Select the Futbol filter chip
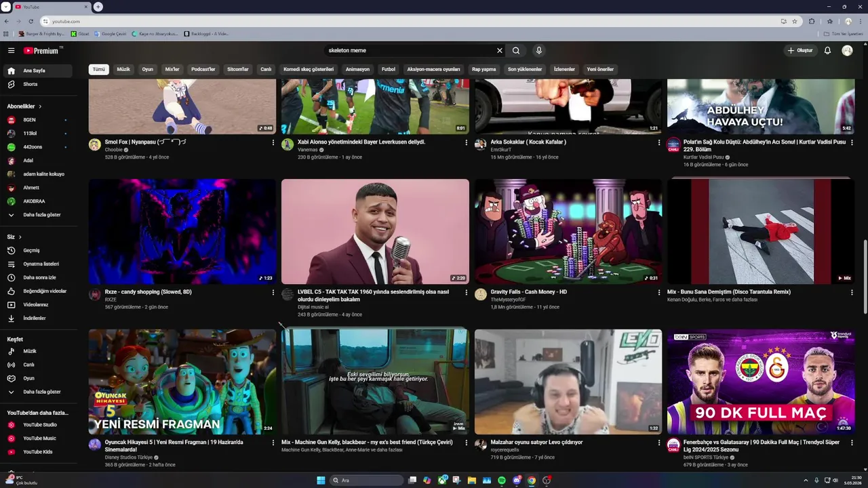Viewport: 868px width, 488px height. pos(389,69)
